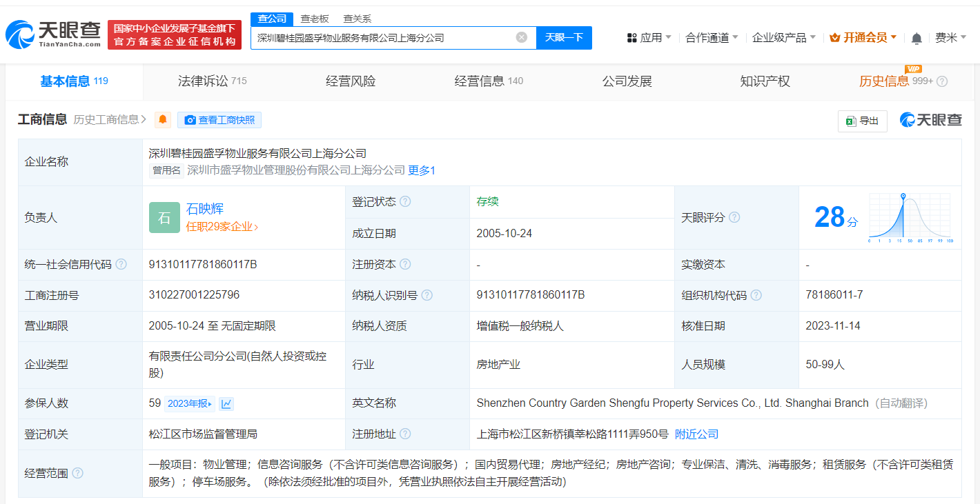The image size is (980, 504).
Task: Click help icon next to 登记状态
Action: (405, 202)
